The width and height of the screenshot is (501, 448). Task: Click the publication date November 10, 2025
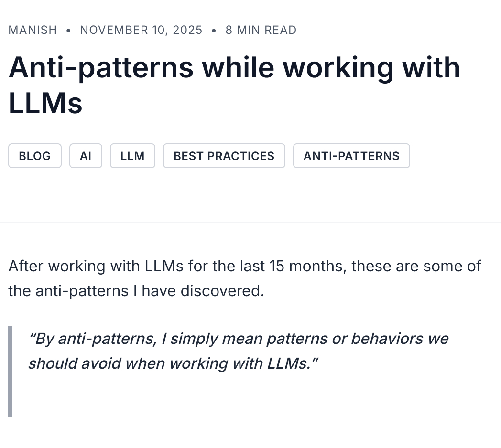coord(141,30)
